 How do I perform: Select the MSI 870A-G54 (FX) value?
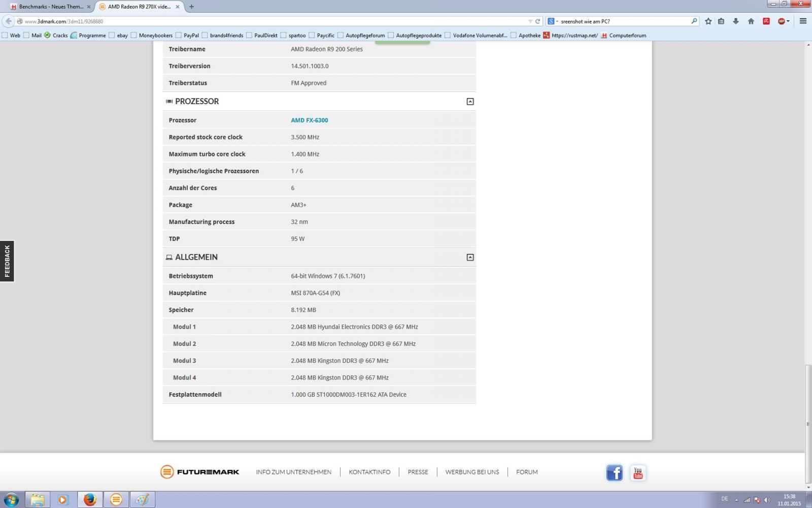tap(315, 293)
